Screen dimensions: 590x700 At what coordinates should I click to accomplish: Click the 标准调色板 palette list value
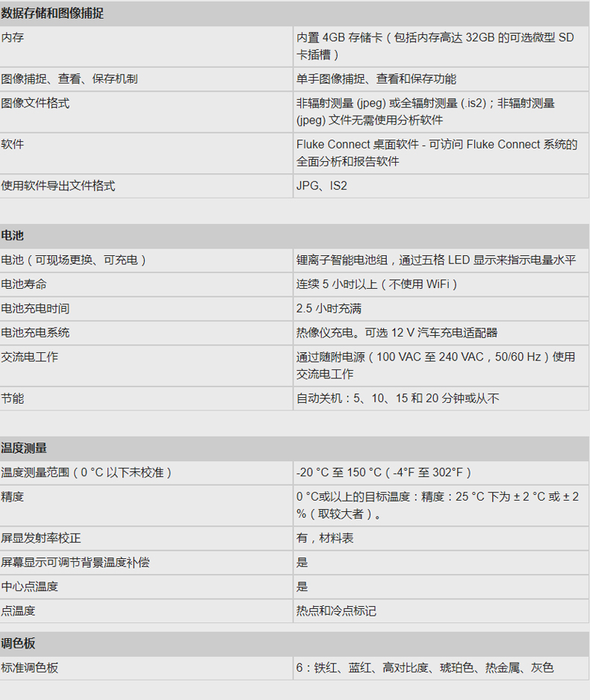click(425, 668)
